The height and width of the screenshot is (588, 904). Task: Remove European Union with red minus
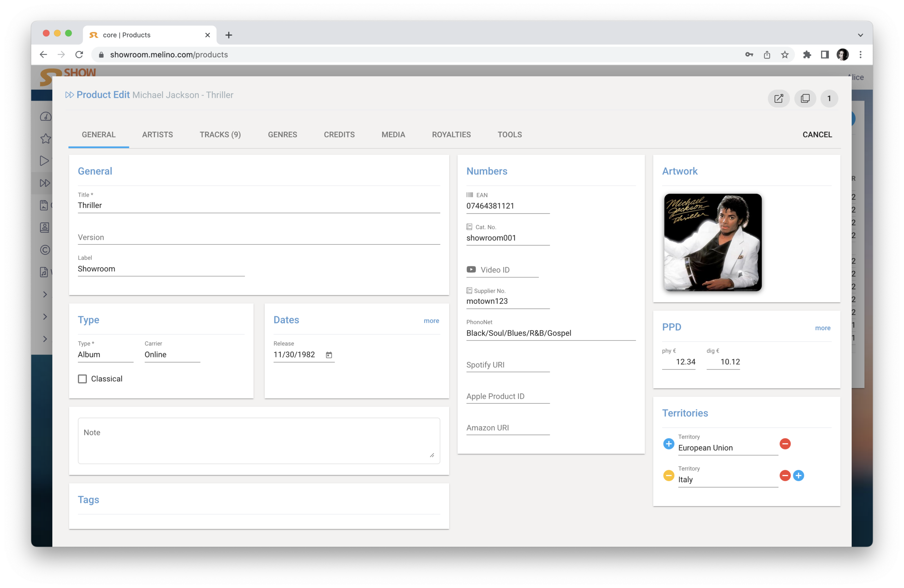pyautogui.click(x=785, y=444)
